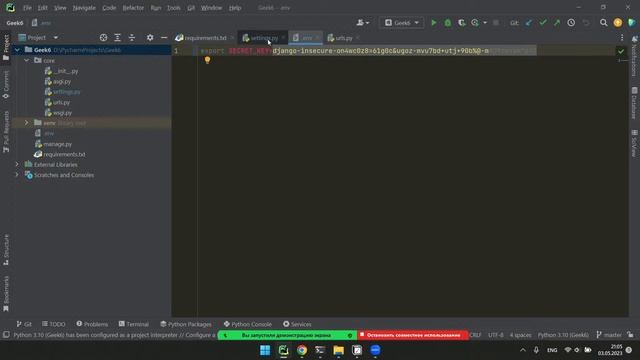Hide the Project tool window
The image size is (640, 360).
point(164,38)
